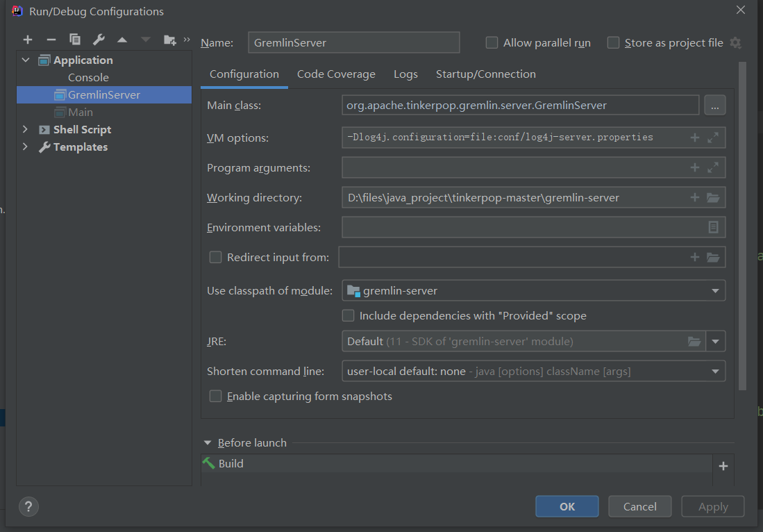Move configuration up in the list

(x=122, y=40)
